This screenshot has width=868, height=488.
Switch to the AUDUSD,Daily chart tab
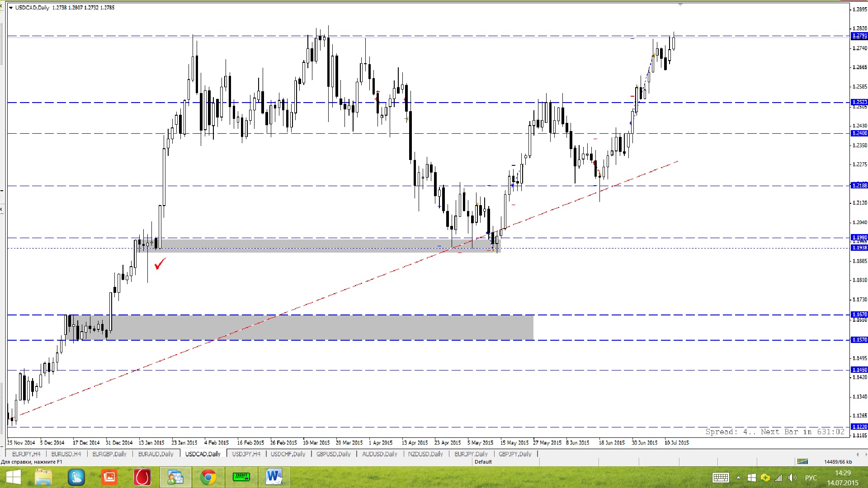click(380, 454)
